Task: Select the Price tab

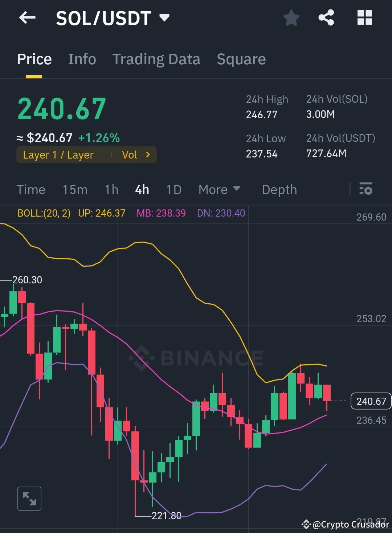Action: (34, 59)
